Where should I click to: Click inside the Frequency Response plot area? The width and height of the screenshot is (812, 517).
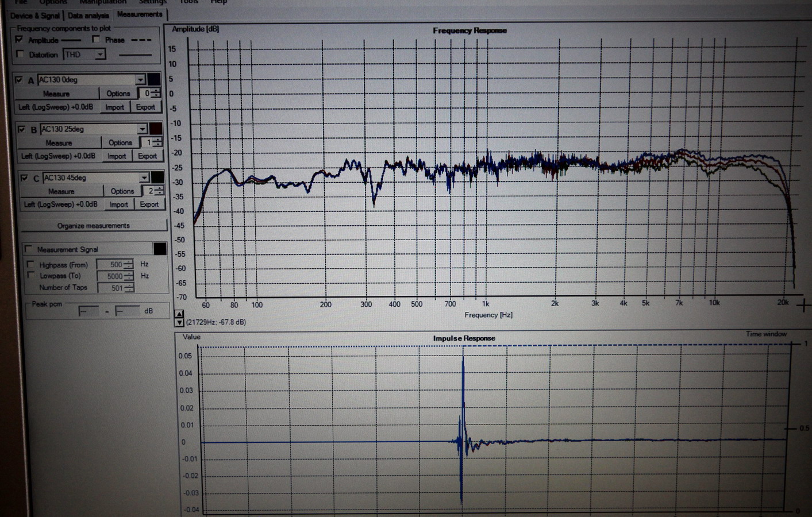pyautogui.click(x=494, y=167)
